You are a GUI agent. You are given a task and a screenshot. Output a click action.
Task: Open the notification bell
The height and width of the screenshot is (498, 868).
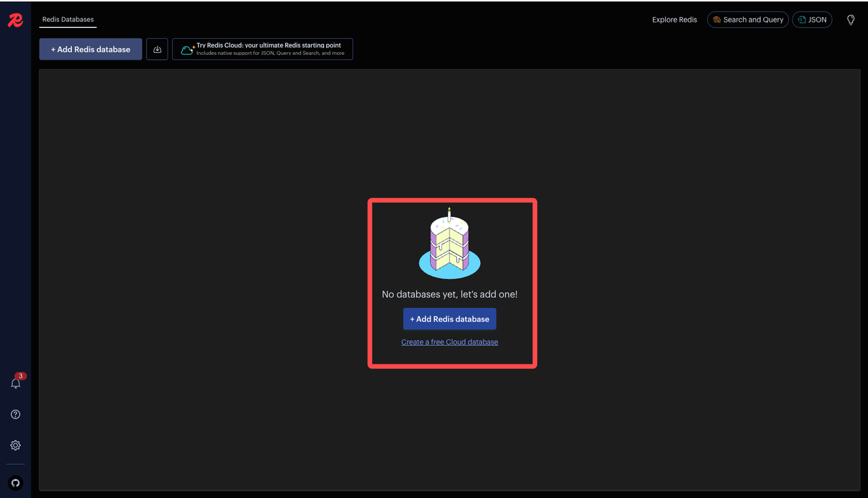click(x=16, y=383)
